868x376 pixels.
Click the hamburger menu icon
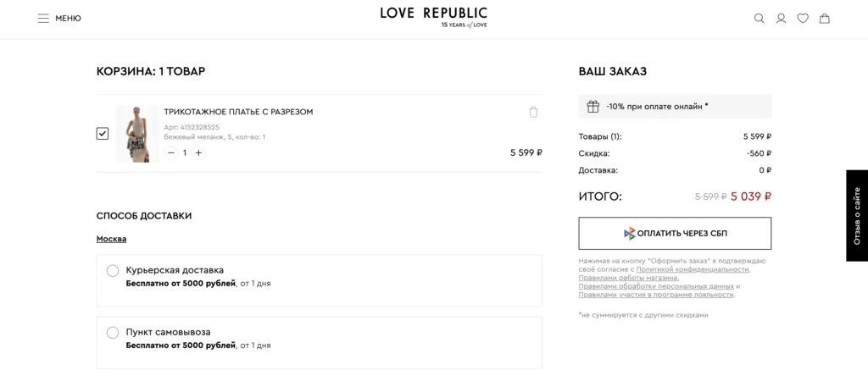pos(43,19)
